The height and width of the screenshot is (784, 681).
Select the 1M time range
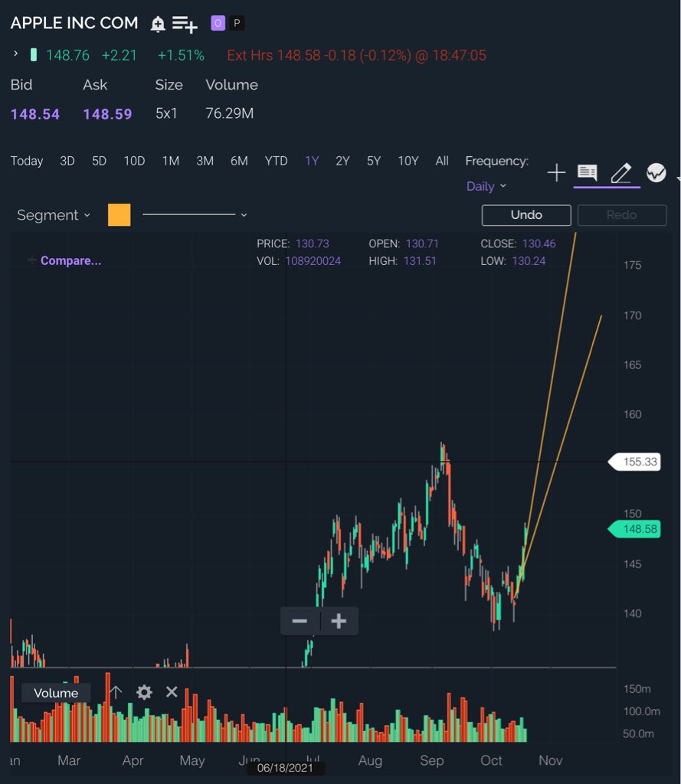(x=171, y=161)
